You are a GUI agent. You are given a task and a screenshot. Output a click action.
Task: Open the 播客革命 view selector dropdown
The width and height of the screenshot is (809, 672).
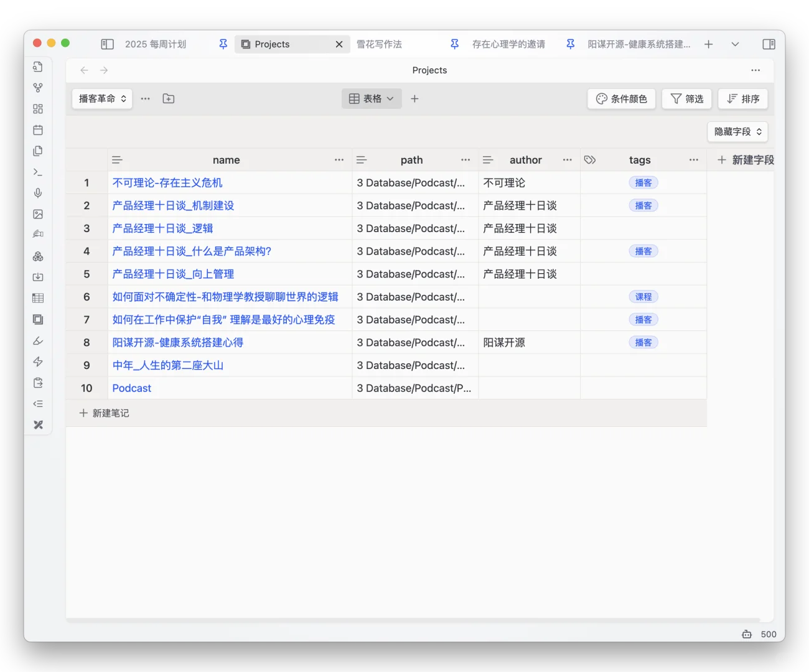tap(101, 98)
